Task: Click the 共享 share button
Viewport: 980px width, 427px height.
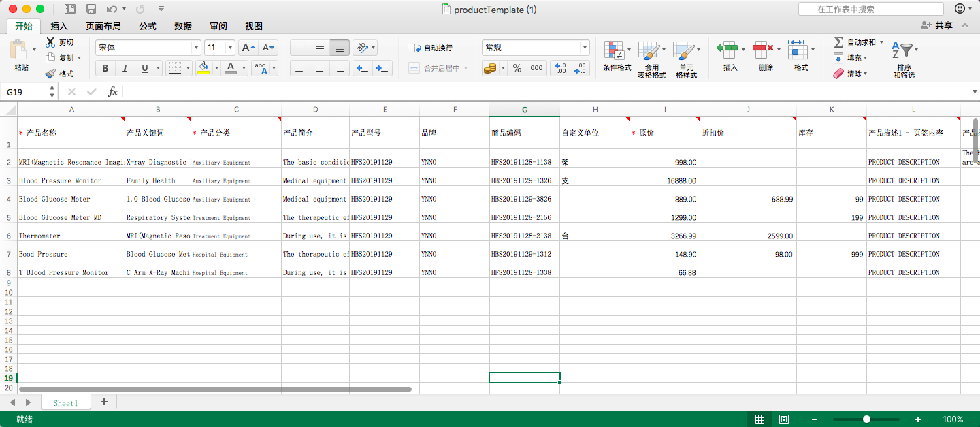Action: [936, 25]
